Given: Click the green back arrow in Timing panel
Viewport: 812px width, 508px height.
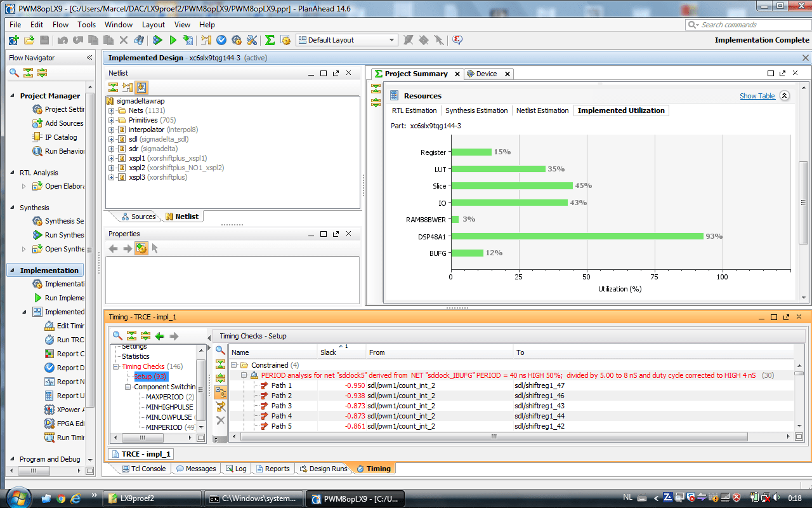Looking at the screenshot, I should (160, 336).
